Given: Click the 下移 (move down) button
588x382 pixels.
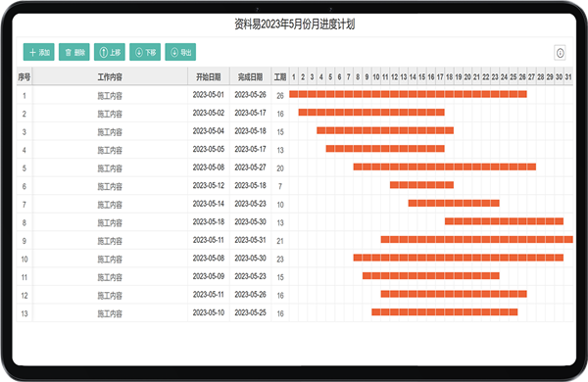Looking at the screenshot, I should pos(145,52).
